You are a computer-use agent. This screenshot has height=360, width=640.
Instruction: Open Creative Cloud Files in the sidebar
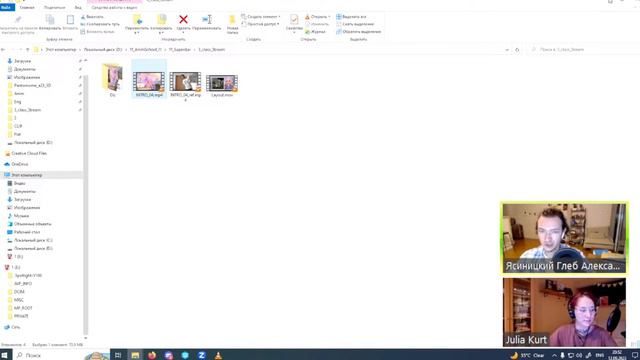[29, 153]
